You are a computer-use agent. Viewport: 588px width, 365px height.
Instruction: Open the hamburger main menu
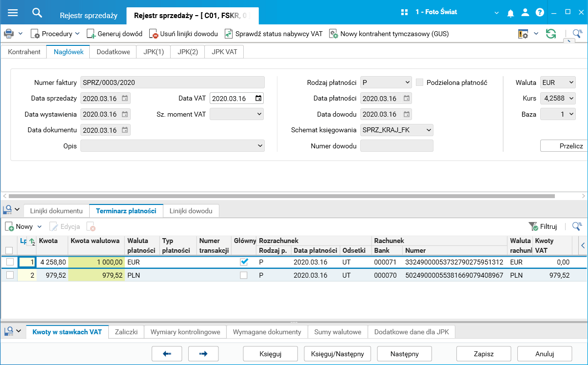13,12
